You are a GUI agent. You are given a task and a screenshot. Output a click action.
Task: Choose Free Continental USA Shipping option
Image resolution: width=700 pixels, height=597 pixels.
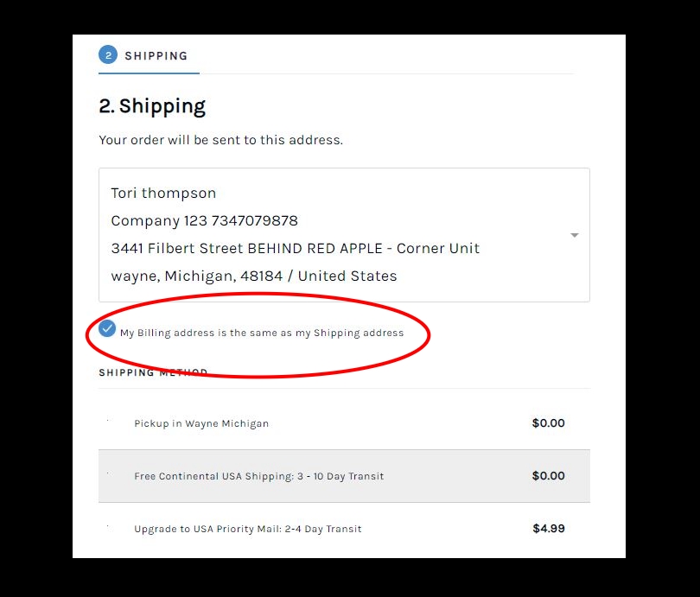pos(259,476)
